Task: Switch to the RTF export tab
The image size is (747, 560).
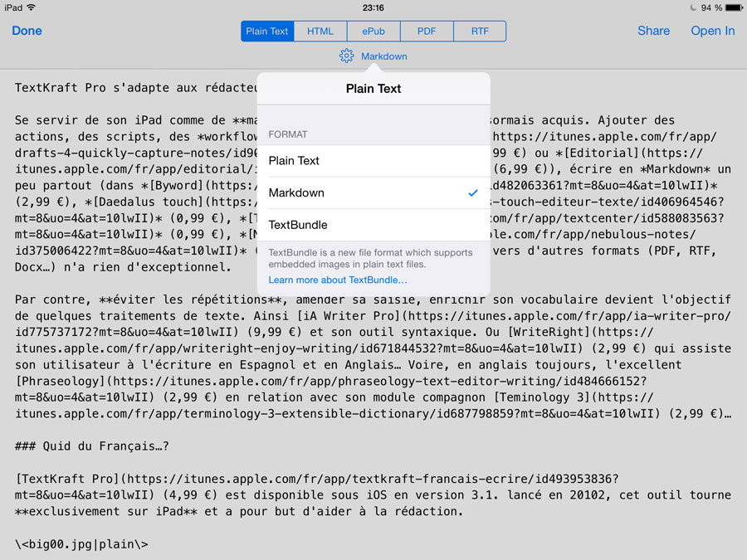Action: point(480,32)
